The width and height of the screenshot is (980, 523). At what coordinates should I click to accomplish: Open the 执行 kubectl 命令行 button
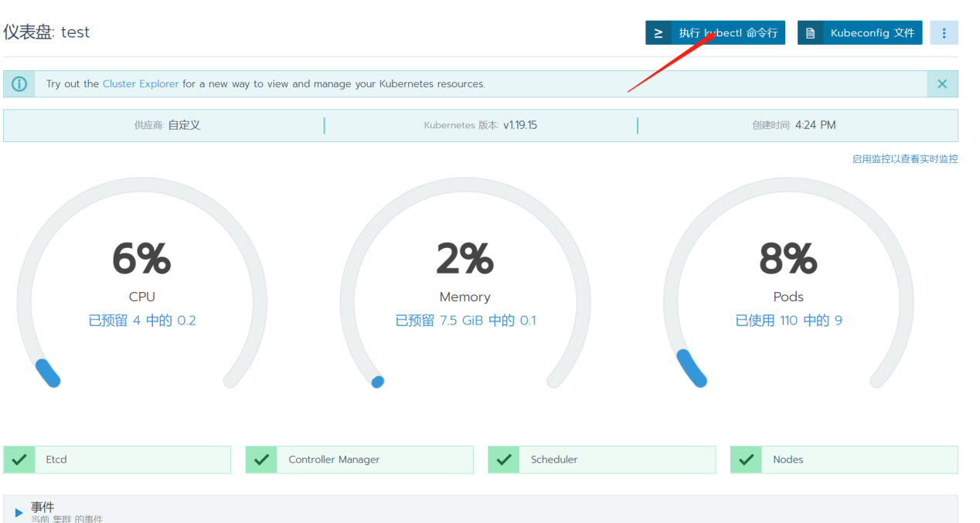click(x=715, y=32)
